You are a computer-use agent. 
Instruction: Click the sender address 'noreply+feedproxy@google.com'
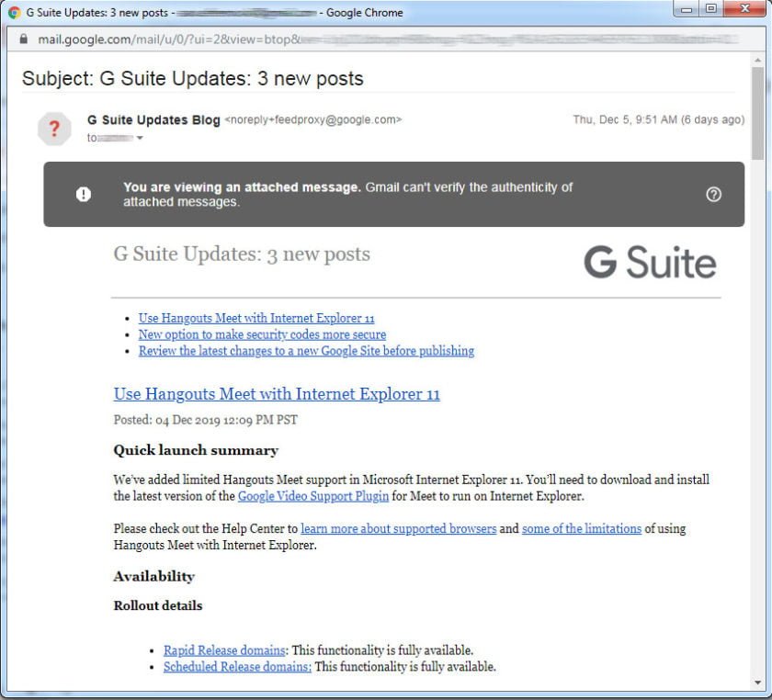(x=313, y=119)
